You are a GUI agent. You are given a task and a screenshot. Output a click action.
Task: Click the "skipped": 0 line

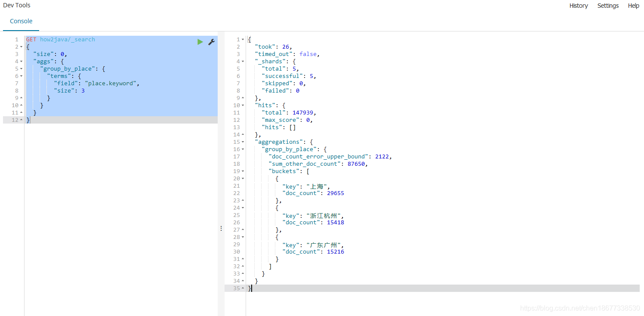(x=284, y=84)
